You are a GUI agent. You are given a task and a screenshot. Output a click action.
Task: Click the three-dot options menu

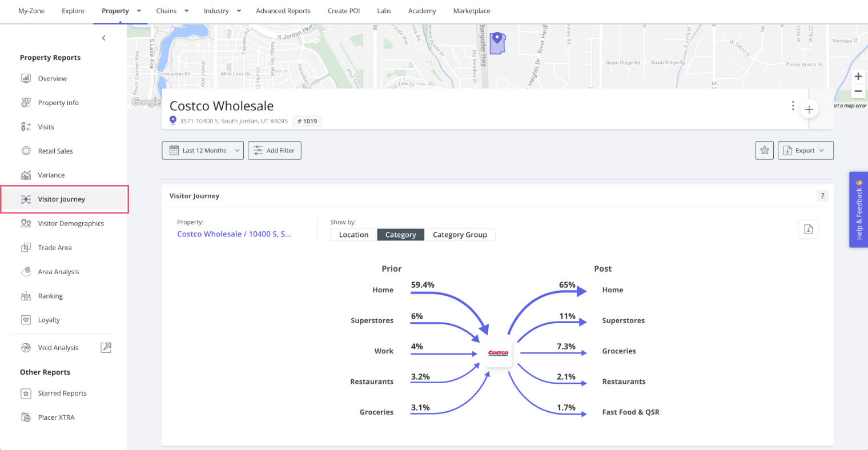coord(793,106)
